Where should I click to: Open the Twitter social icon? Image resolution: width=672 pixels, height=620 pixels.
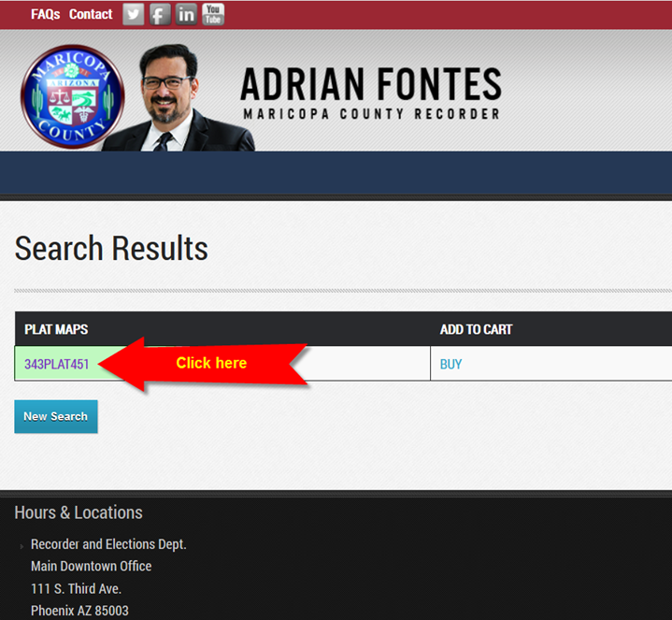coord(134,14)
